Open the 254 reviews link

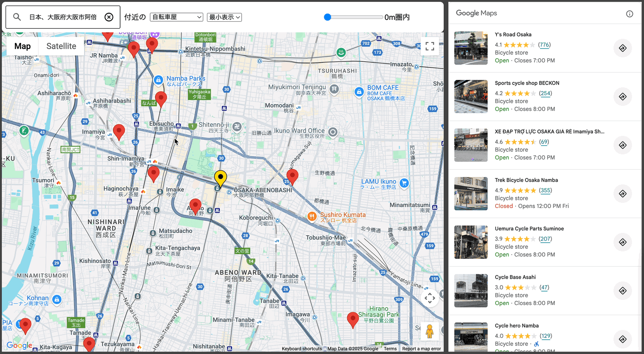click(546, 93)
